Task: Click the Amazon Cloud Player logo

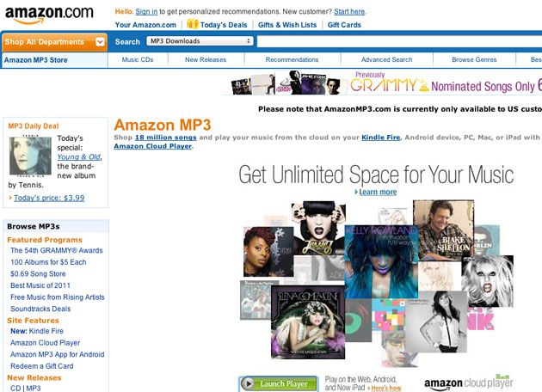Action: 468,383
